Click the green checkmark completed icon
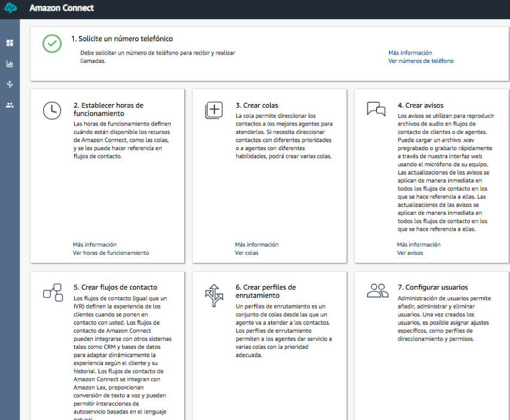The image size is (510, 420). [x=52, y=44]
